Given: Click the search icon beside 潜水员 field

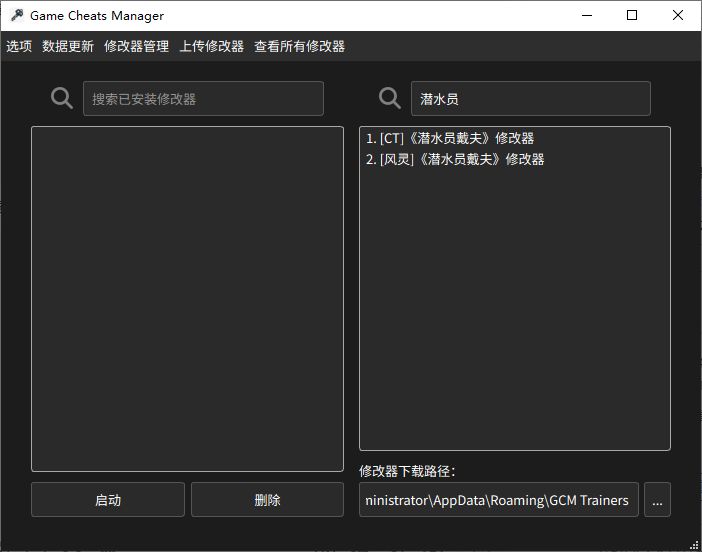Looking at the screenshot, I should click(x=390, y=98).
